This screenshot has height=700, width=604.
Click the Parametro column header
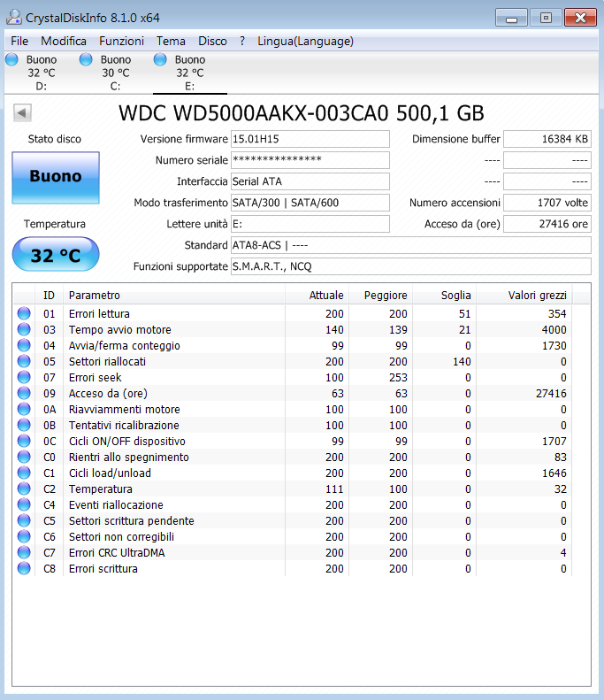174,295
